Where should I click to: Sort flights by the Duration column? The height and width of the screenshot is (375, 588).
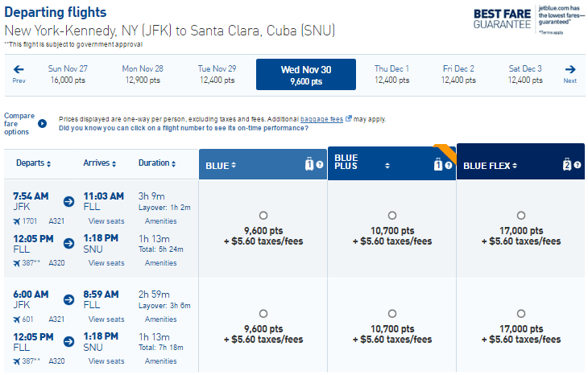tap(157, 163)
